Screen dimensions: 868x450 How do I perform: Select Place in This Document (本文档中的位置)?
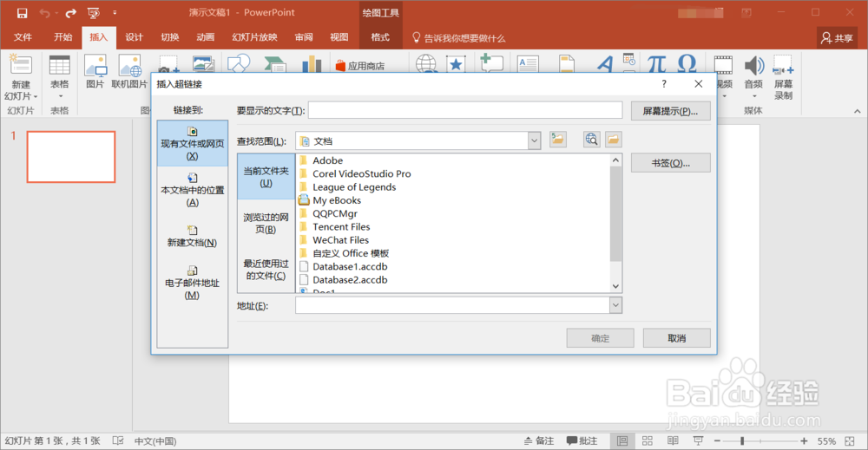pos(192,190)
